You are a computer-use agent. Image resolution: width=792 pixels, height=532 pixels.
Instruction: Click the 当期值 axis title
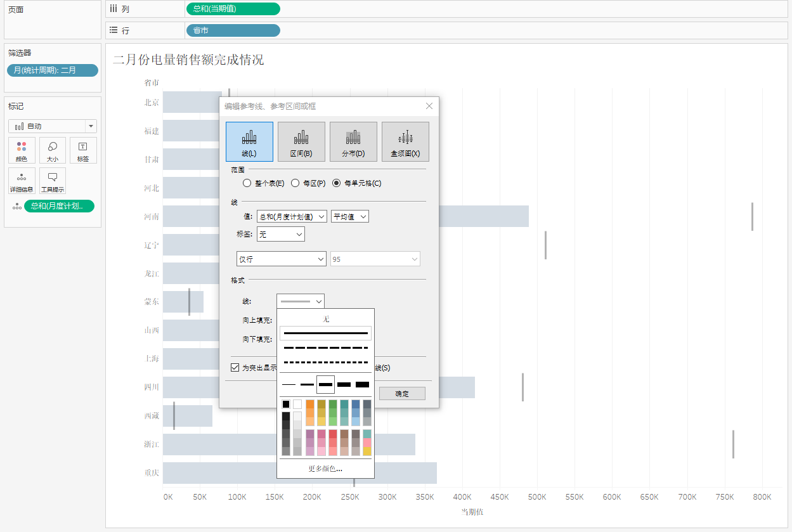tap(472, 512)
